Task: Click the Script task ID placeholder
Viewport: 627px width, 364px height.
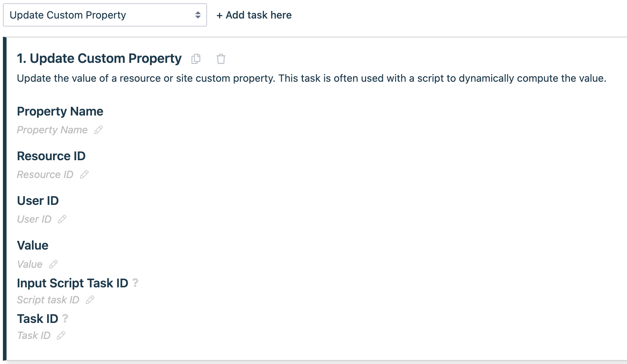Action: (48, 300)
